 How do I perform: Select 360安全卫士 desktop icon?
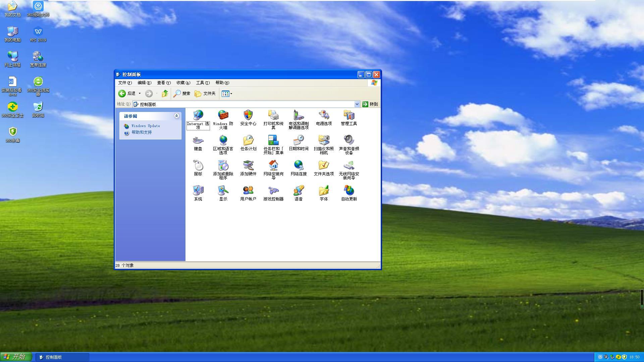(12, 110)
